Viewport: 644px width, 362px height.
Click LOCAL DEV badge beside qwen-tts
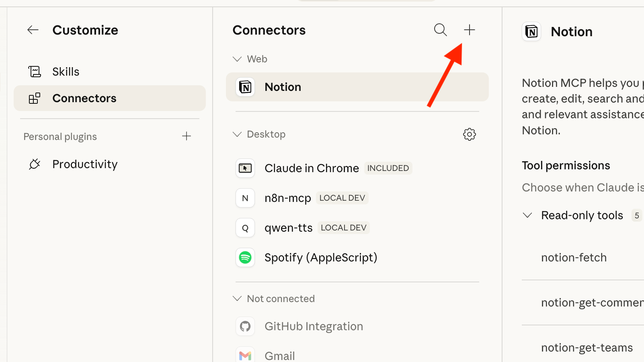pos(344,228)
